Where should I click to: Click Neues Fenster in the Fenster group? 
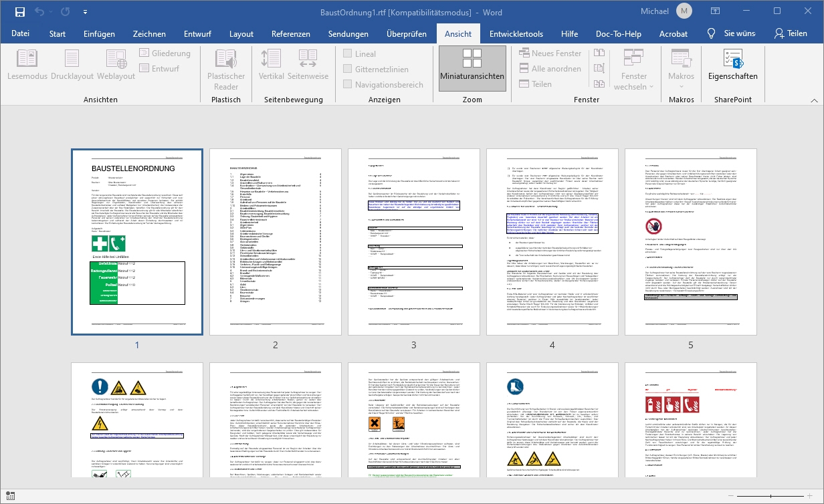(550, 53)
